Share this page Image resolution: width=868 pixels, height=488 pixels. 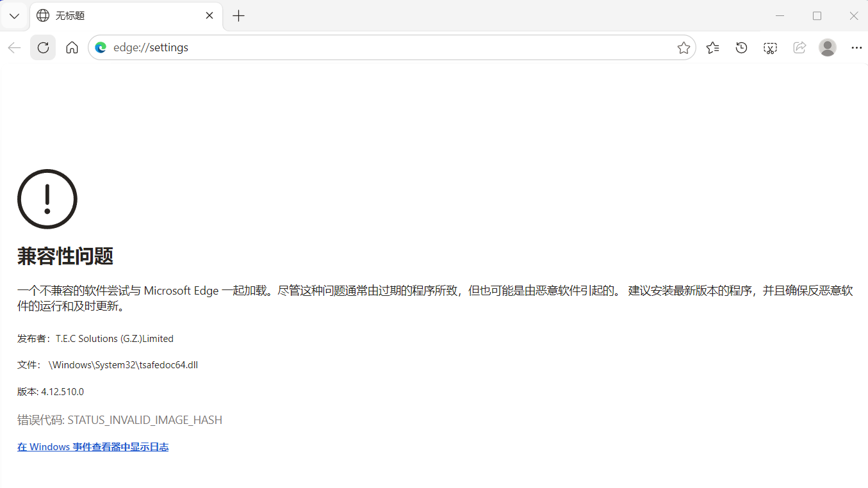[x=799, y=47]
